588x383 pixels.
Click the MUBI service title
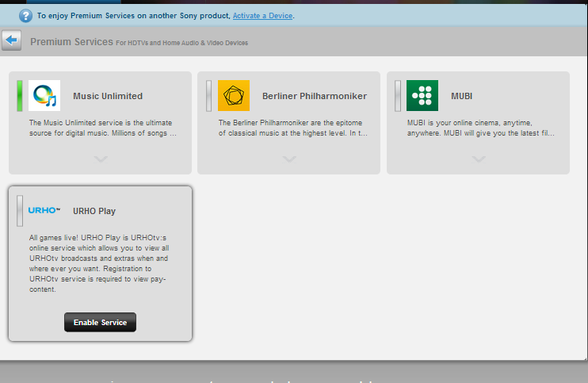[x=461, y=96]
